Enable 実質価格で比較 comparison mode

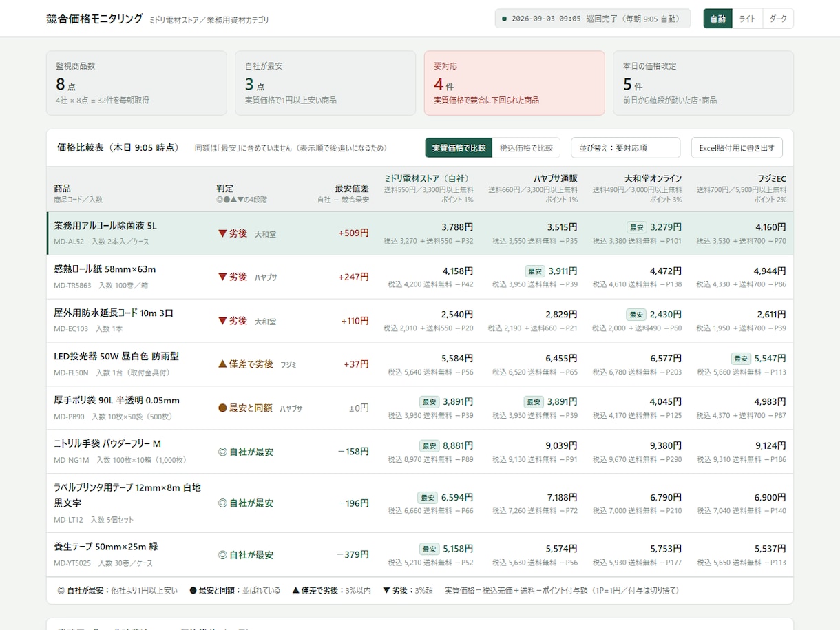point(459,147)
